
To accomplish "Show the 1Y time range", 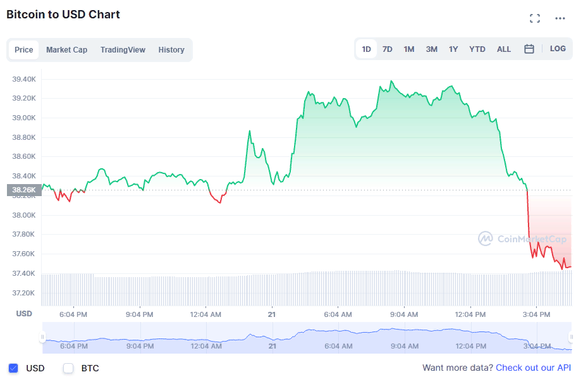I will pyautogui.click(x=453, y=49).
